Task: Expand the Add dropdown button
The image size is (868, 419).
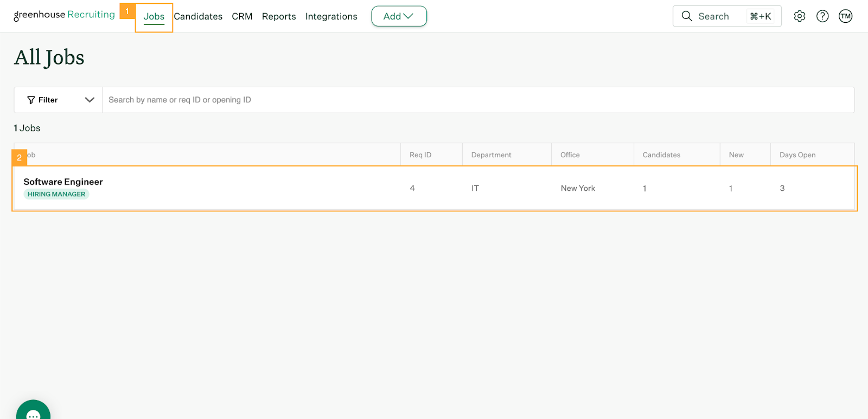Action: (399, 16)
